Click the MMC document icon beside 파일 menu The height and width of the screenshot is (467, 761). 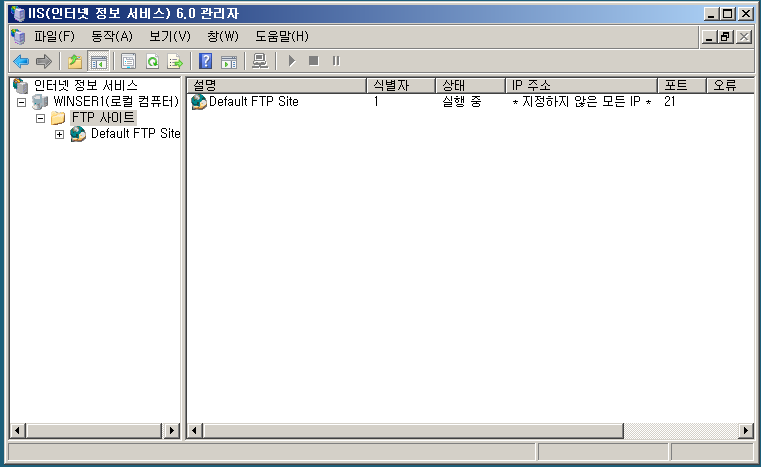tap(18, 37)
